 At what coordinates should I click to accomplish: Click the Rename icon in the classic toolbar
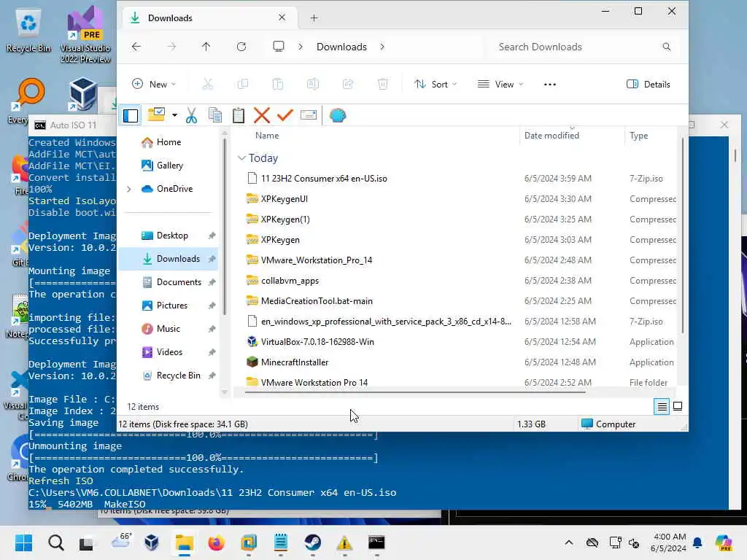[309, 115]
